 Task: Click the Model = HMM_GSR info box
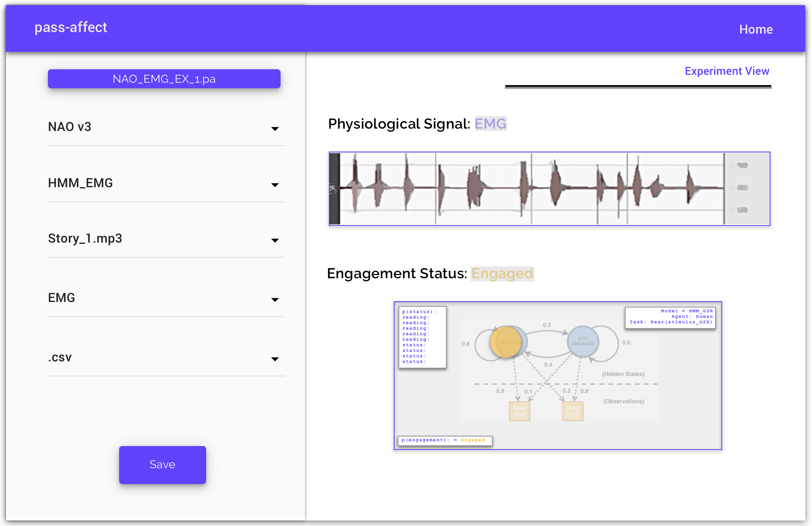tap(670, 317)
